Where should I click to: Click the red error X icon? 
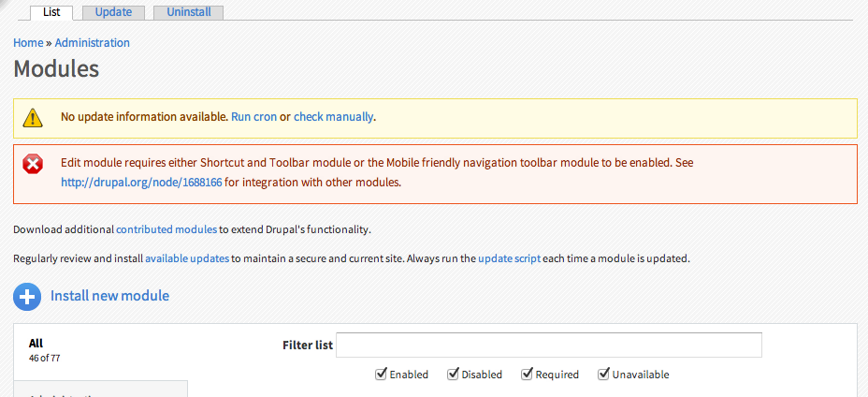33,164
